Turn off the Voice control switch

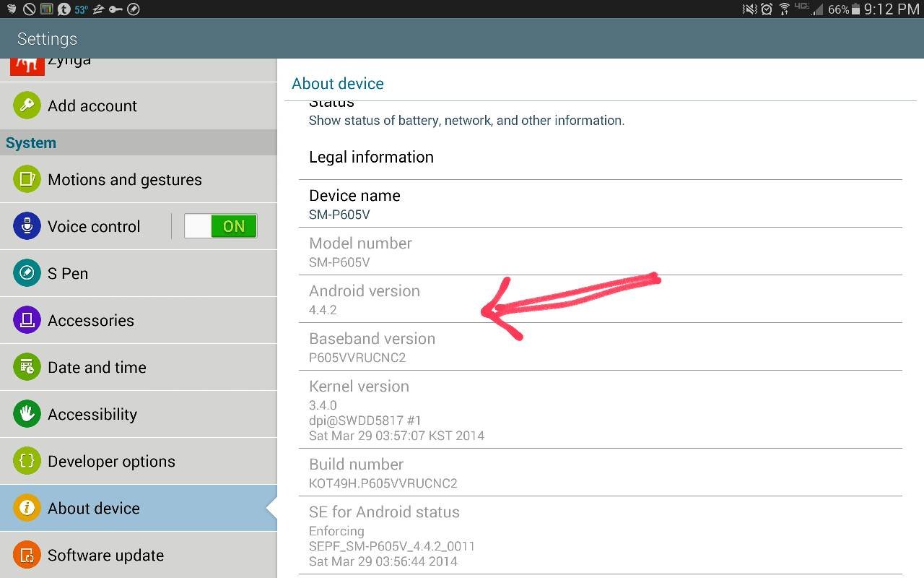tap(220, 226)
